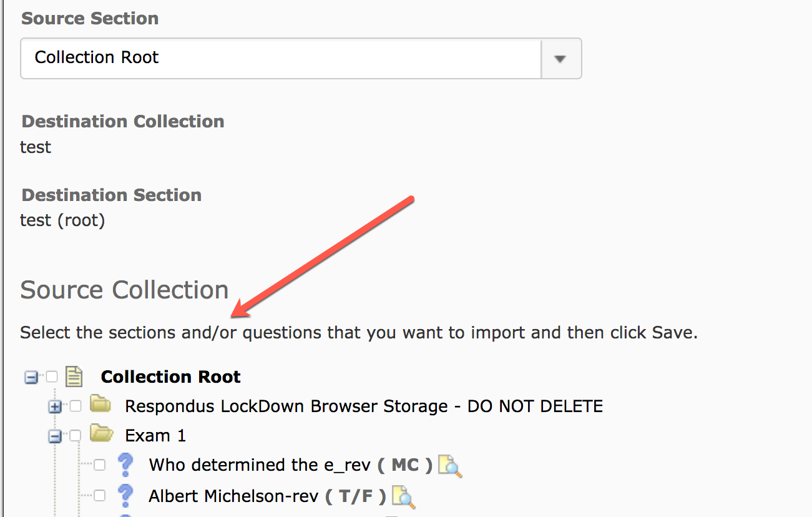This screenshot has height=517, width=812.
Task: Click the Collection Root document icon
Action: pyautogui.click(x=74, y=377)
